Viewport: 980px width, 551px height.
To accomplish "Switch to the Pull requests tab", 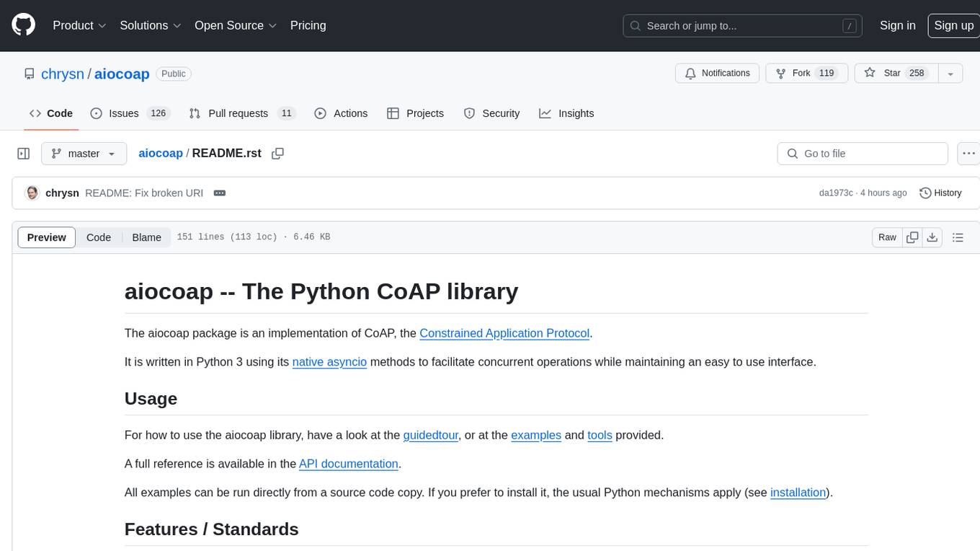I will coord(242,113).
